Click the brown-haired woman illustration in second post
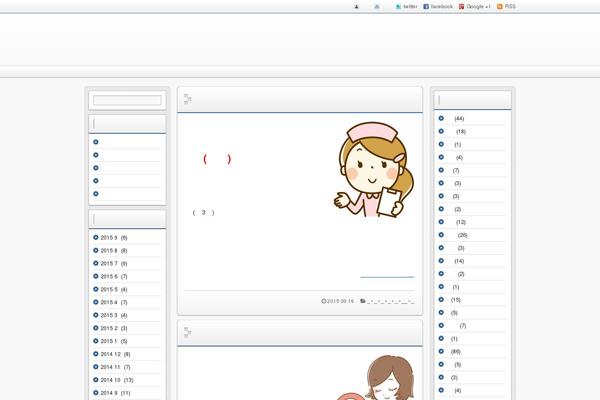 [377, 378]
